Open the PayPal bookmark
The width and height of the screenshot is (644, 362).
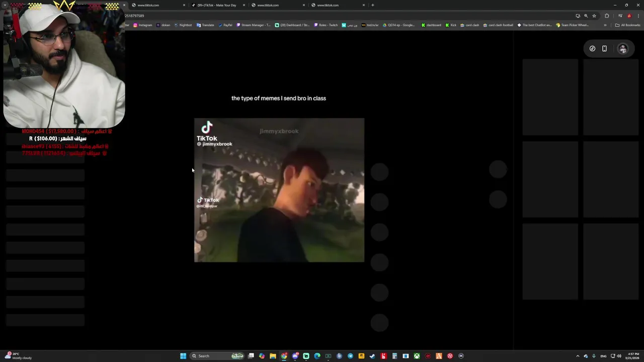click(x=225, y=25)
